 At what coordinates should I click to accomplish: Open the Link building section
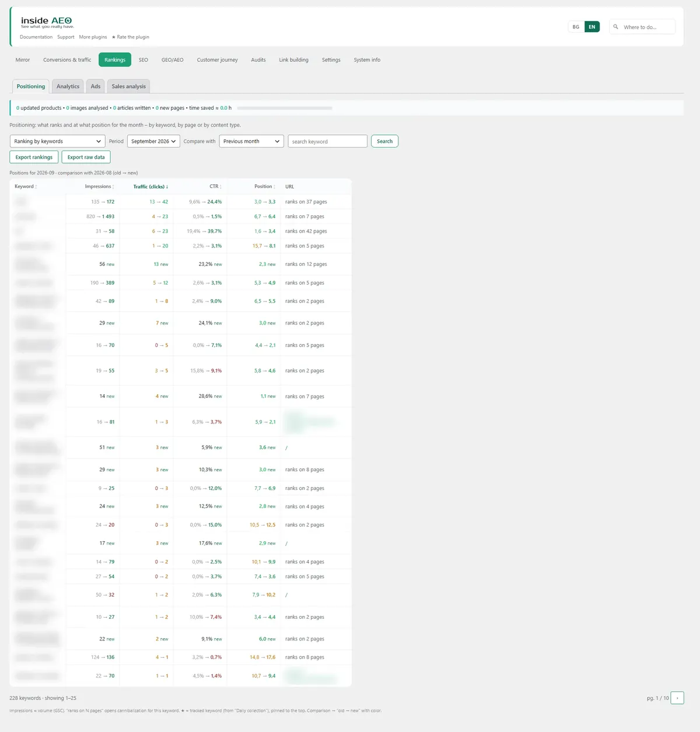(294, 59)
